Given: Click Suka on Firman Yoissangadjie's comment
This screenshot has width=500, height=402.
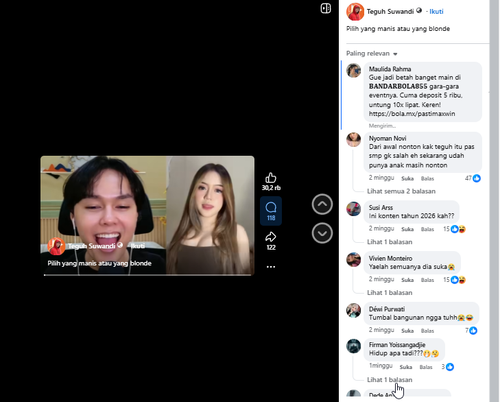Looking at the screenshot, I should coord(406,367).
